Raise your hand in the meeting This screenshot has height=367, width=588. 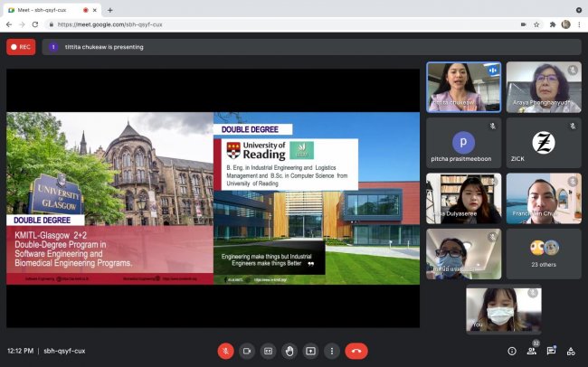click(289, 351)
